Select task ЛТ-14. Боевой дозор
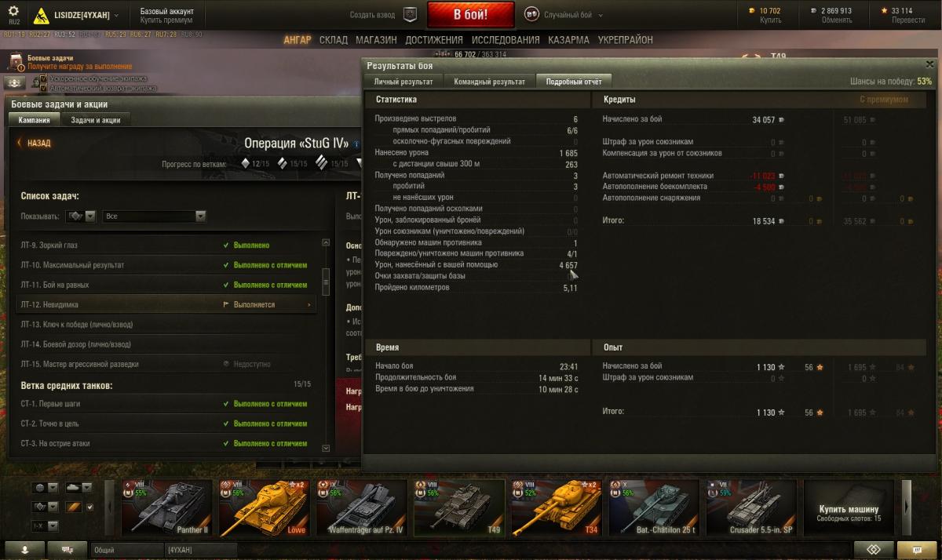 pyautogui.click(x=166, y=344)
